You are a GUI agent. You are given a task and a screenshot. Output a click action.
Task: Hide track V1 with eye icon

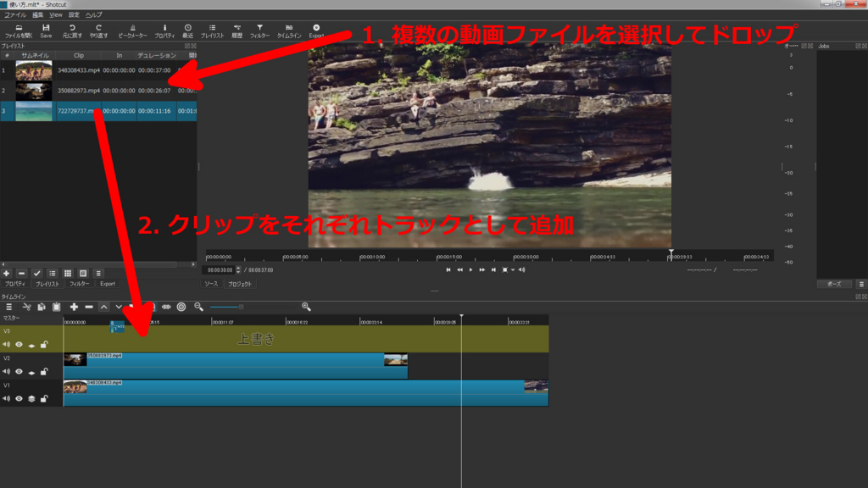[19, 398]
